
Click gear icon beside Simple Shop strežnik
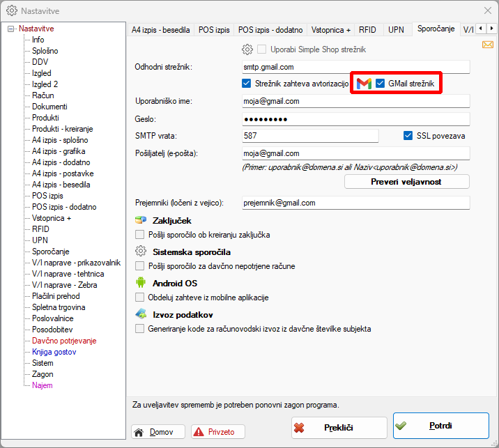247,49
